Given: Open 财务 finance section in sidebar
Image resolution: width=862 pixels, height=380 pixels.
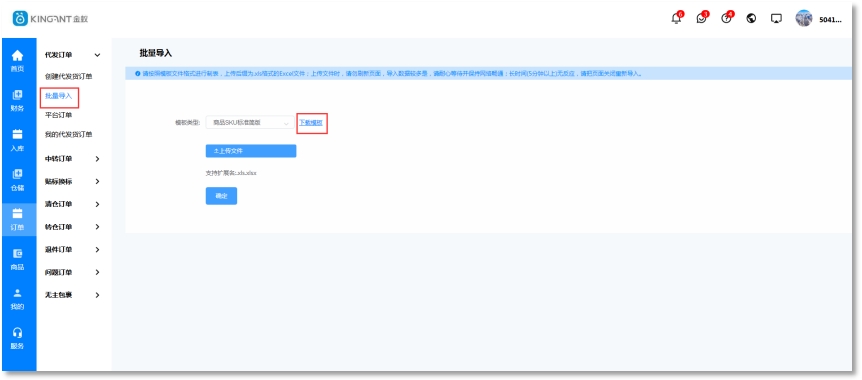Looking at the screenshot, I should pos(18,100).
